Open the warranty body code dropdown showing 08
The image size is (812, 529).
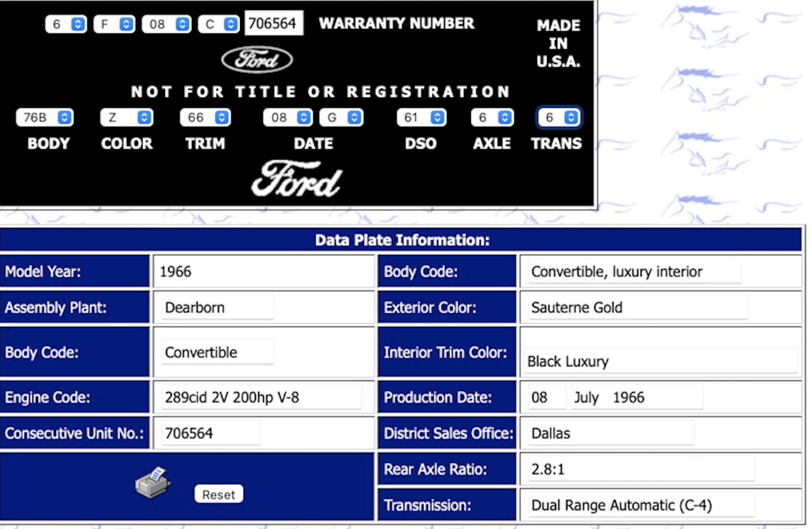point(166,24)
